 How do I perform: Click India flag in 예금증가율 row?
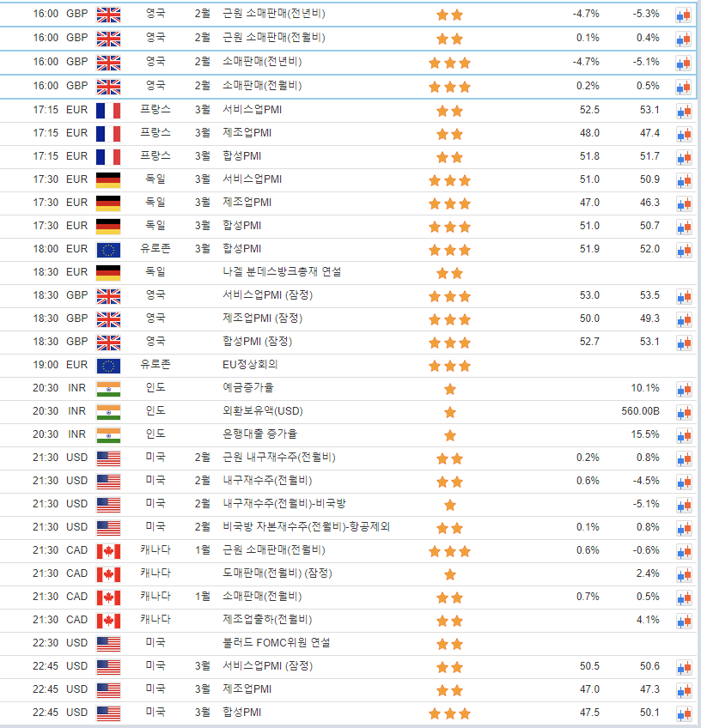(108, 388)
